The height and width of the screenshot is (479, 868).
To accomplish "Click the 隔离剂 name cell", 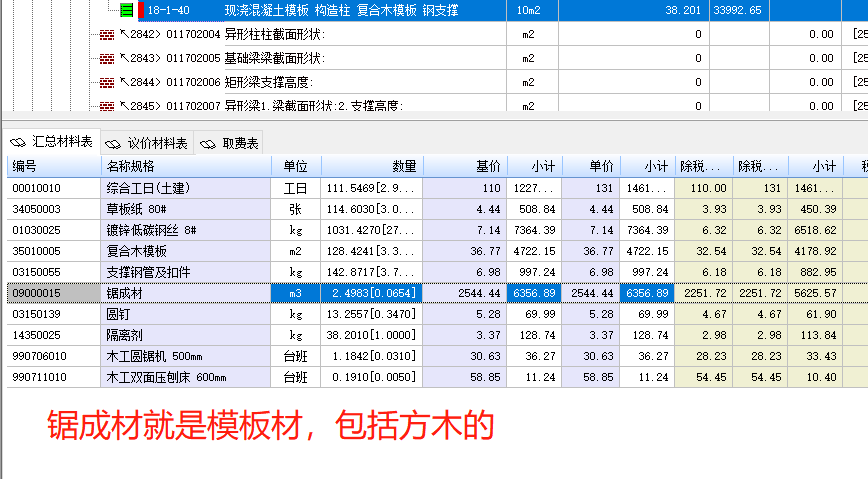I will pyautogui.click(x=186, y=336).
